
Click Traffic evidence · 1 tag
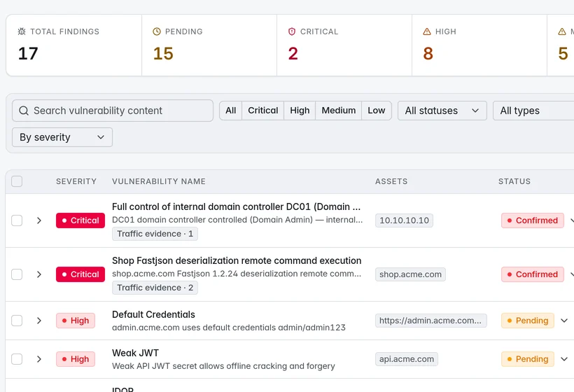click(x=155, y=234)
